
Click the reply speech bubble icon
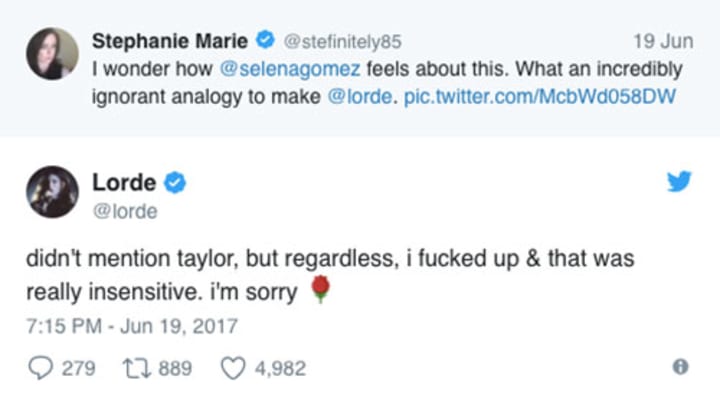pyautogui.click(x=39, y=367)
